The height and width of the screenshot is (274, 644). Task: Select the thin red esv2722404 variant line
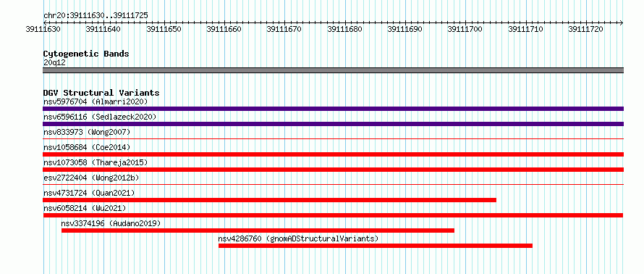[x=333, y=185]
